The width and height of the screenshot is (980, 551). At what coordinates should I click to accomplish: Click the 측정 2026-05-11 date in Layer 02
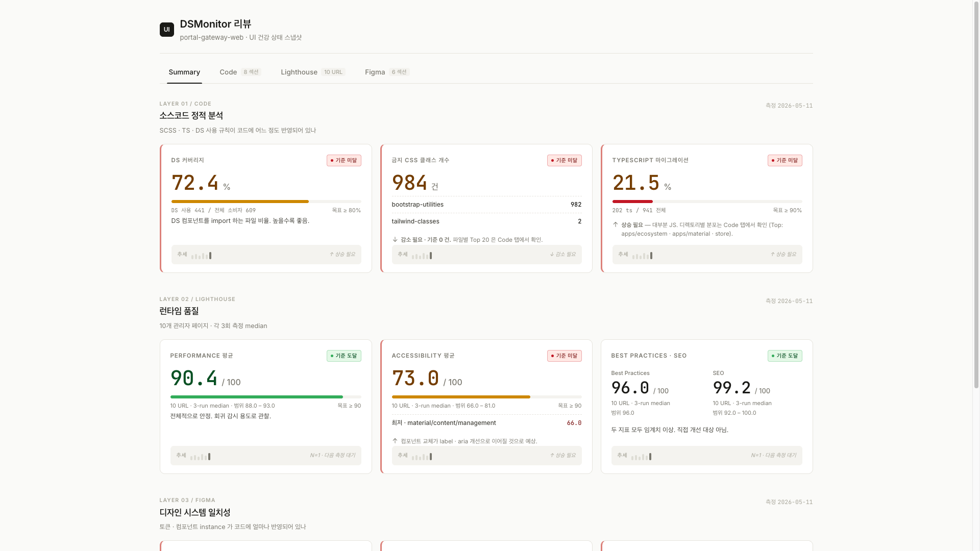click(789, 301)
